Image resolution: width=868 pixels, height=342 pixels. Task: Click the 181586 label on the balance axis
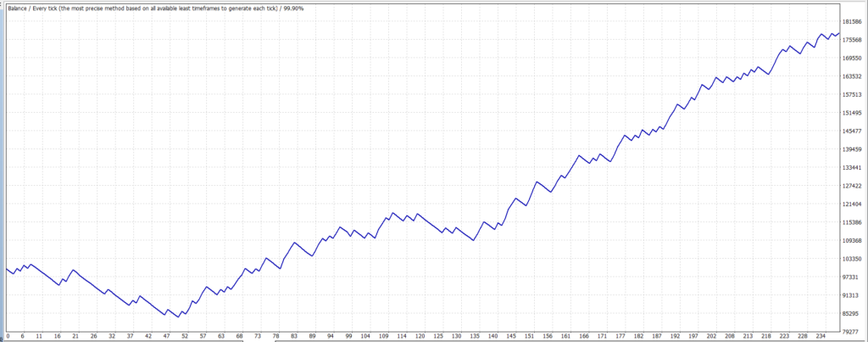(x=854, y=22)
